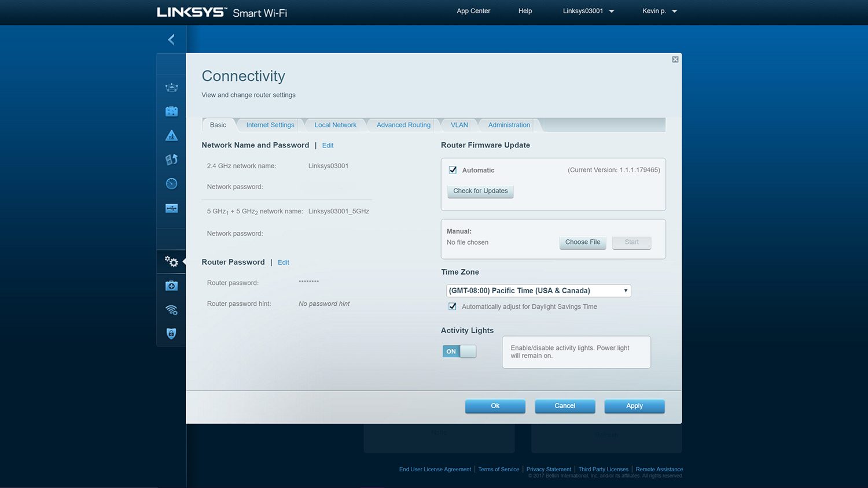The width and height of the screenshot is (868, 488).
Task: Click 'No file chosen' text
Action: [x=468, y=243]
